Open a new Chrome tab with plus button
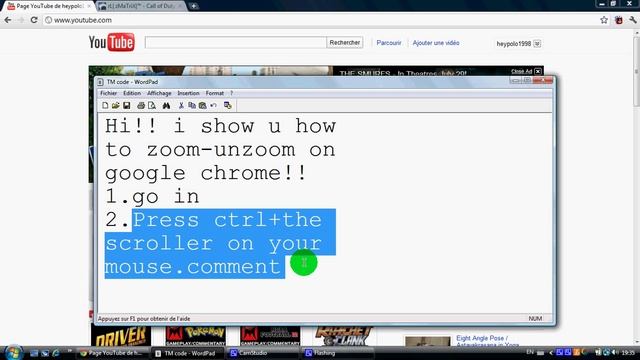 (193, 6)
